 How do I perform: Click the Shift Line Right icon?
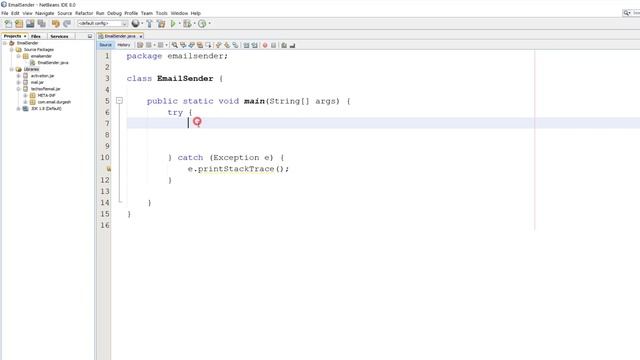[255, 45]
